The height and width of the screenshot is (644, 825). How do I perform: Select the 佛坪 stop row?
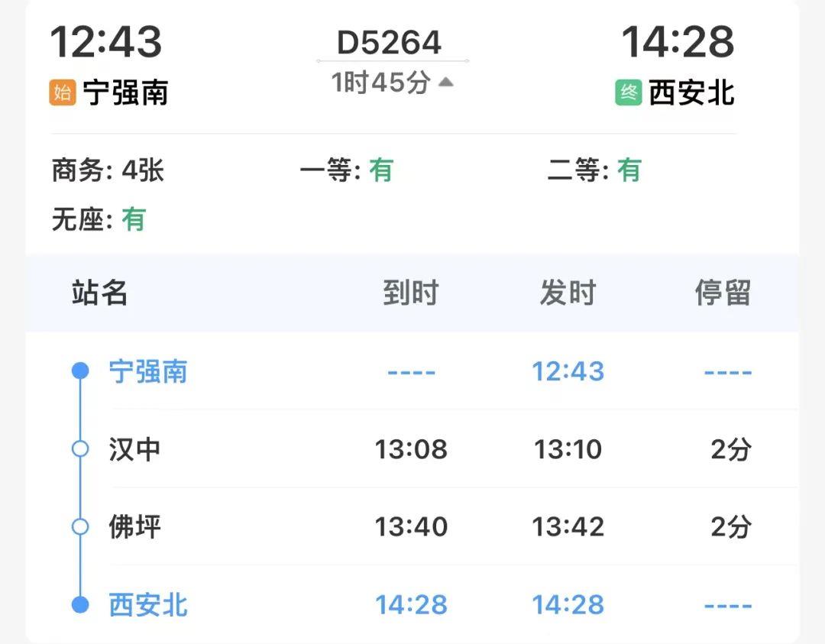135,527
